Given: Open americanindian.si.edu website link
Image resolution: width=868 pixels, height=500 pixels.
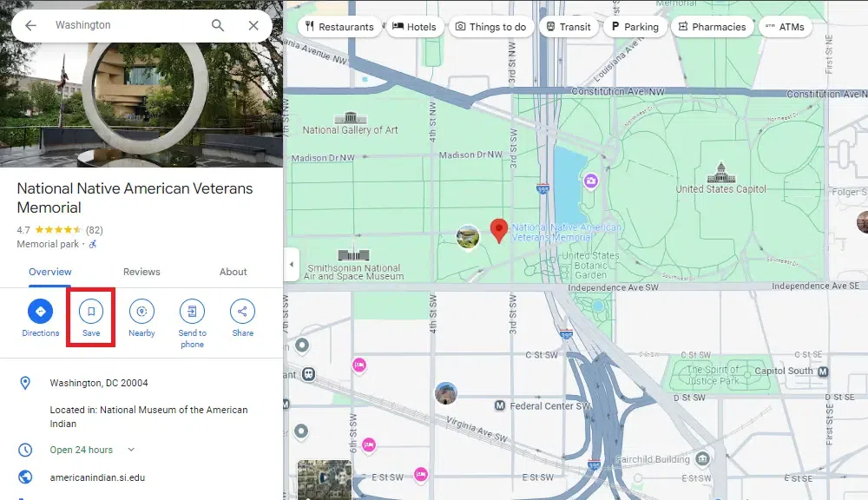Looking at the screenshot, I should click(97, 477).
